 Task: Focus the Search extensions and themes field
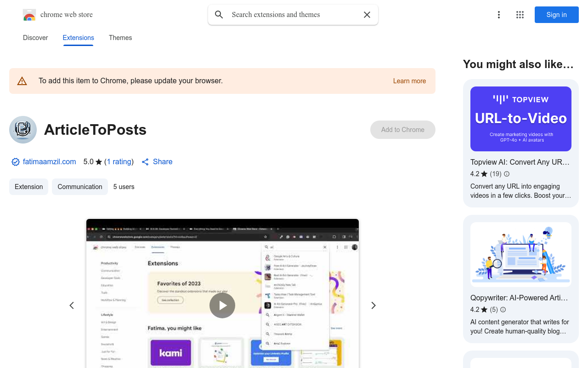pos(293,15)
